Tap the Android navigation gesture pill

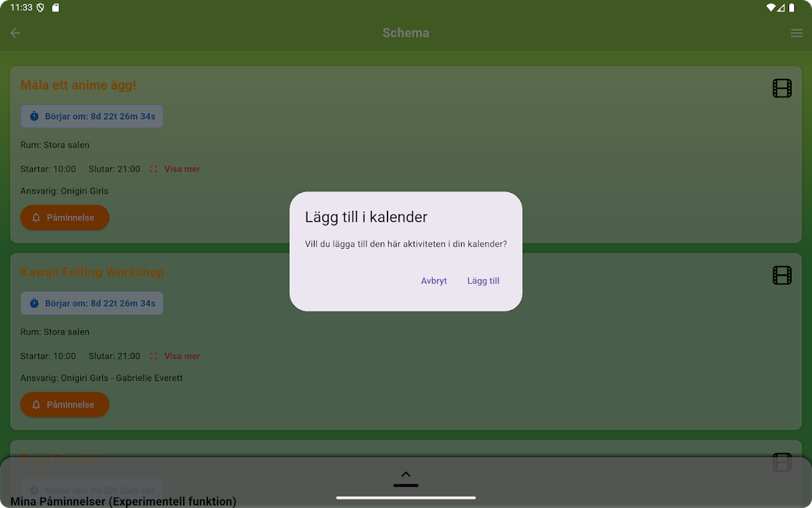point(406,498)
